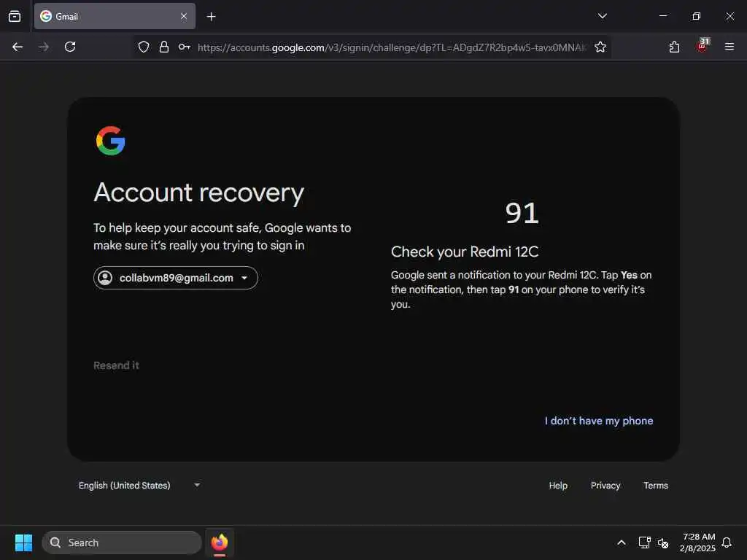The width and height of the screenshot is (747, 560).
Task: View site security lock info
Action: click(x=164, y=47)
